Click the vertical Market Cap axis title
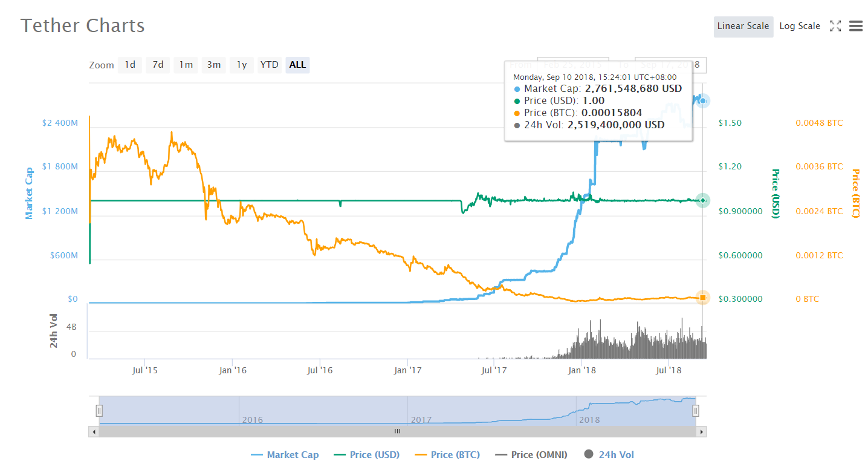Image resolution: width=868 pixels, height=461 pixels. [29, 193]
